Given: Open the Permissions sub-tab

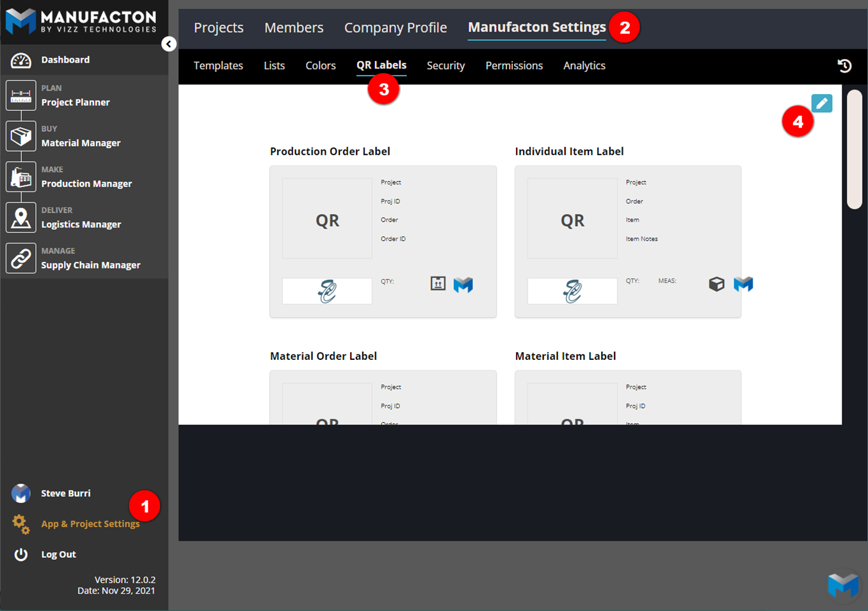Looking at the screenshot, I should tap(513, 65).
